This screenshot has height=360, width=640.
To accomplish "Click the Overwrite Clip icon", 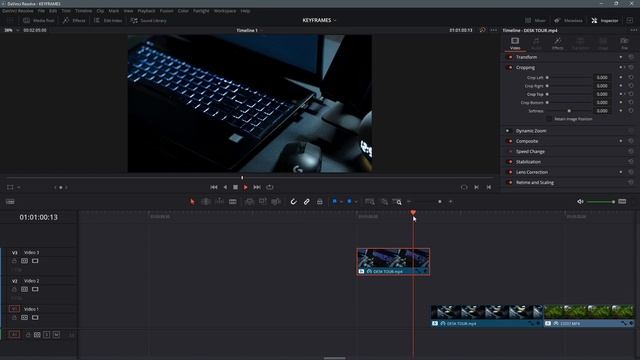I will [x=262, y=202].
